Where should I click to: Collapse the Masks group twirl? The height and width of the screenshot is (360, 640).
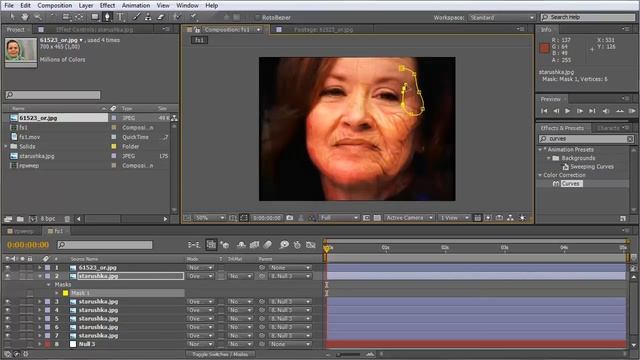click(49, 284)
